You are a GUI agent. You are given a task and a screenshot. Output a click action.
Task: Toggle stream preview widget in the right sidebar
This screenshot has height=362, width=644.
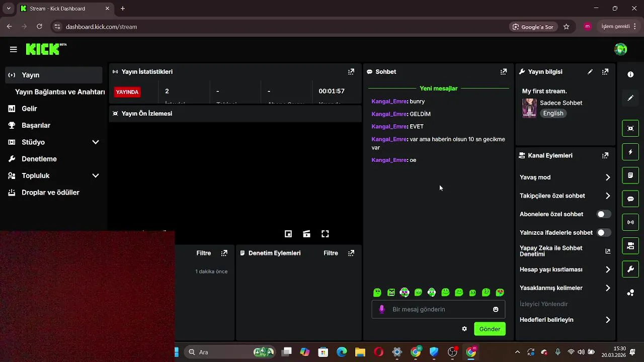(630, 128)
